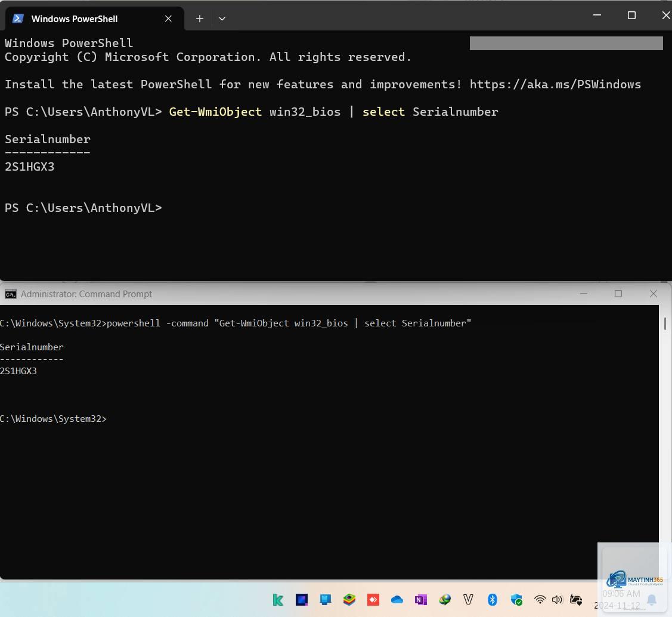Click the last PS C:\Users\AnthonyVL> prompt line
This screenshot has width=672, height=617.
click(83, 208)
